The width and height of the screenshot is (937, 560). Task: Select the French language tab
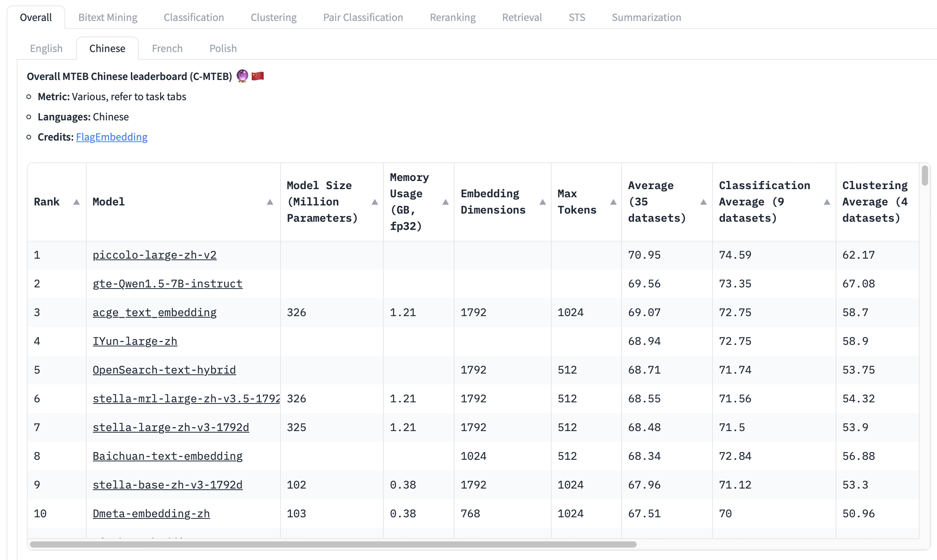[x=167, y=48]
